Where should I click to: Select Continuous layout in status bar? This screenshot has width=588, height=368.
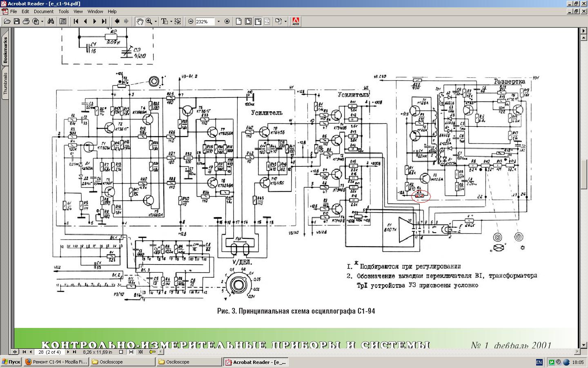[x=131, y=352]
